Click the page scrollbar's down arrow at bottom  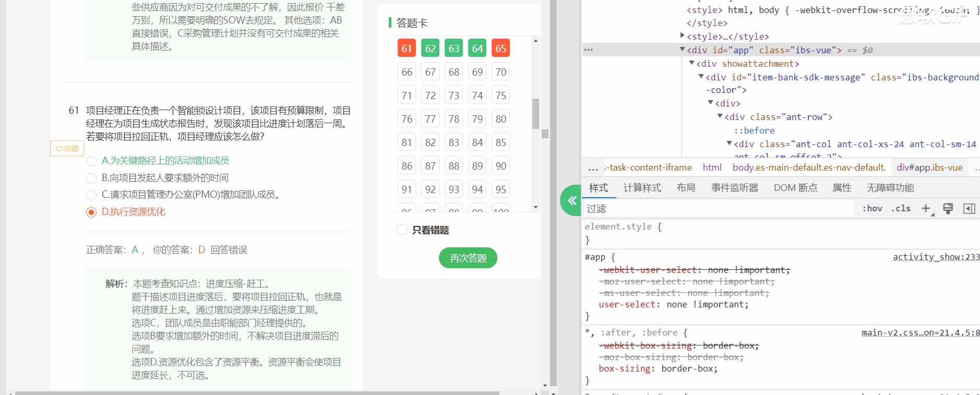(x=545, y=386)
